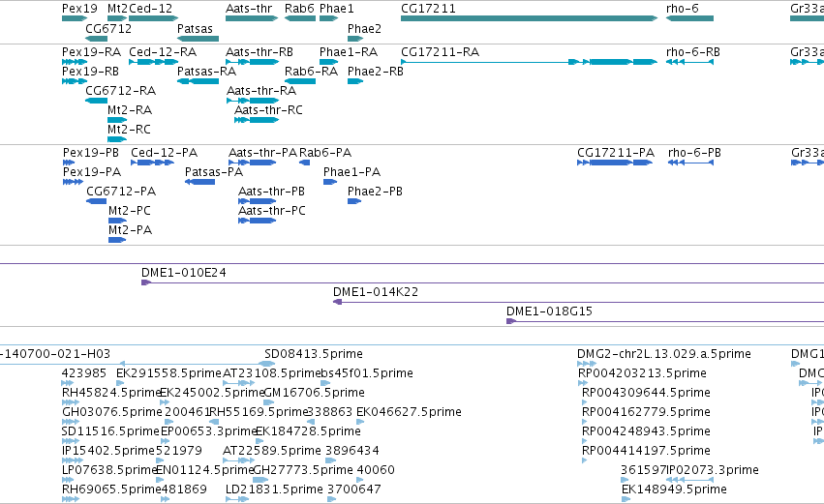Click protein Mt2-PC

point(130,211)
